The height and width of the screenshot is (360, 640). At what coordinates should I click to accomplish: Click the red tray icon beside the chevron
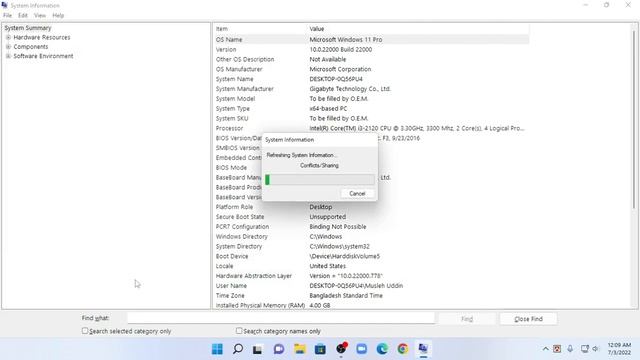[557, 349]
